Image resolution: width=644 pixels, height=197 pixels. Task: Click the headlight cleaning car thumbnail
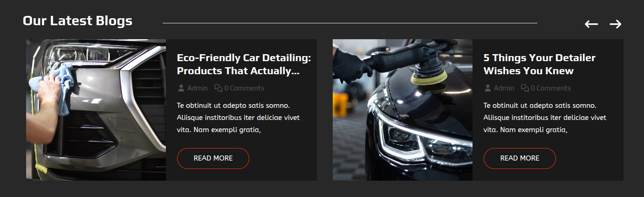pyautogui.click(x=96, y=110)
